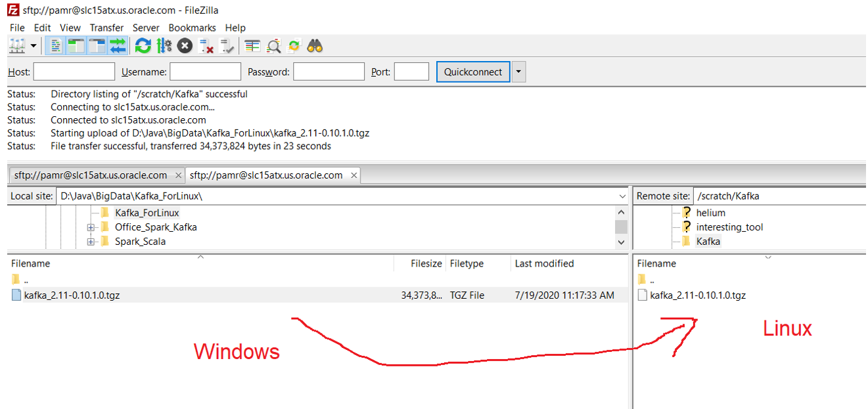868x409 pixels.
Task: Search for files with binoculars icon
Action: pos(315,46)
